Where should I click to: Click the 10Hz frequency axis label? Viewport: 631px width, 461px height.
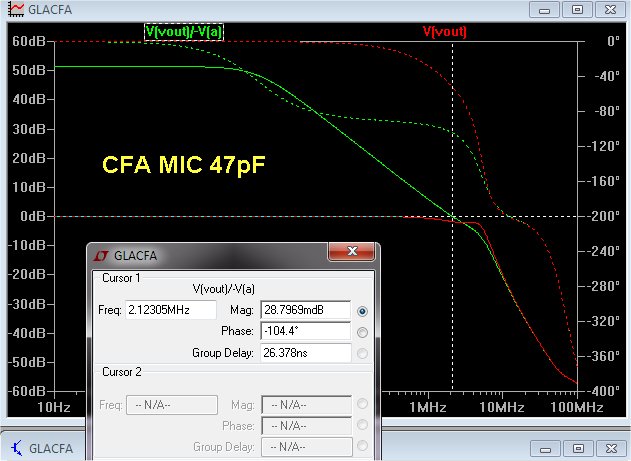point(54,407)
